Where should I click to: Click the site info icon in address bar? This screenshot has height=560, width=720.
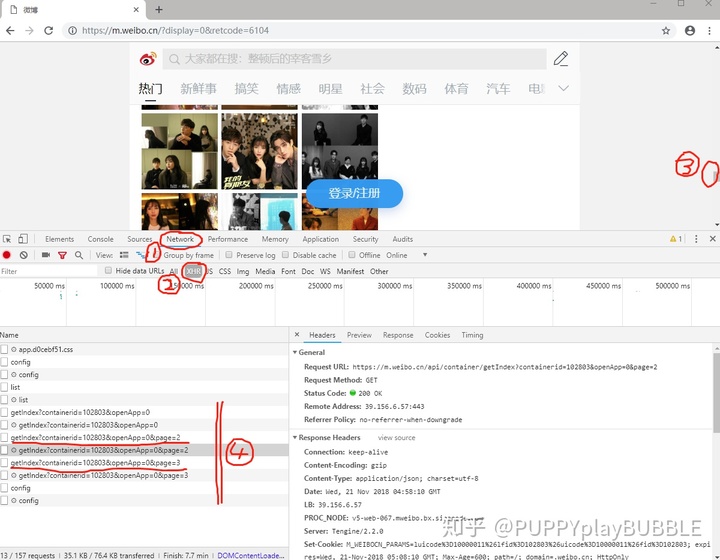pos(72,31)
